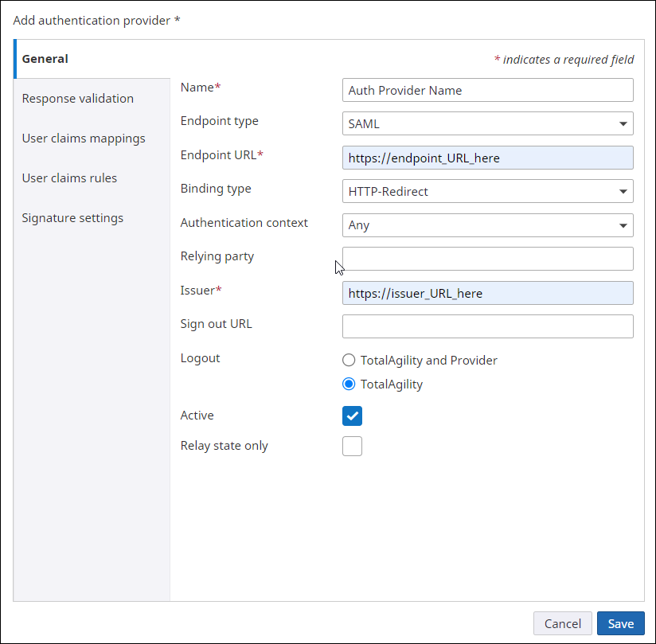Uncheck the Active checkbox
The width and height of the screenshot is (656, 644).
tap(352, 416)
